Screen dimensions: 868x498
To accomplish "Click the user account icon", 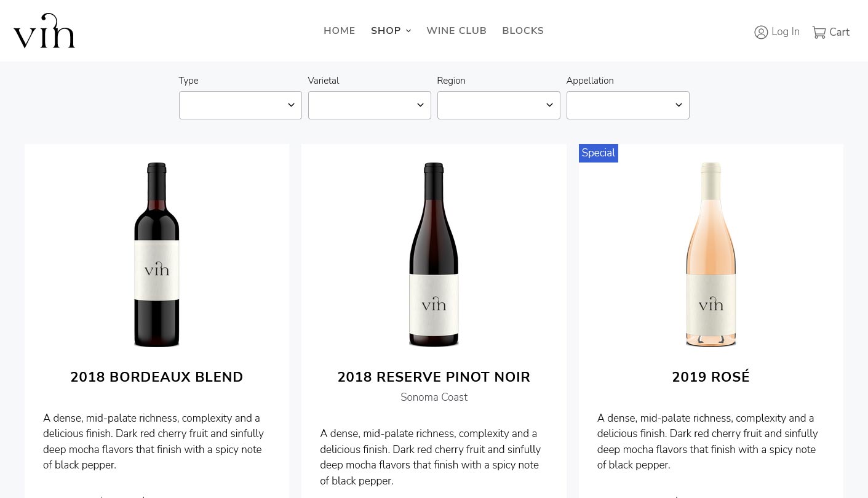I will 761,32.
